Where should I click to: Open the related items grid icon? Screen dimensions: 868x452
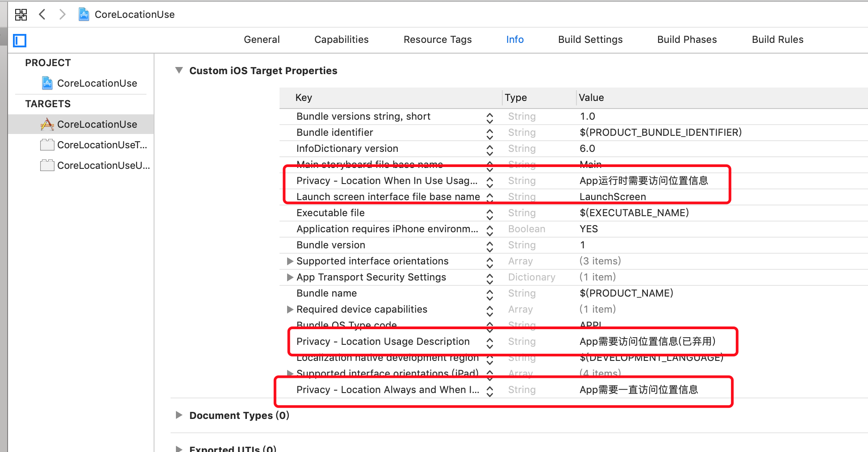coord(21,15)
